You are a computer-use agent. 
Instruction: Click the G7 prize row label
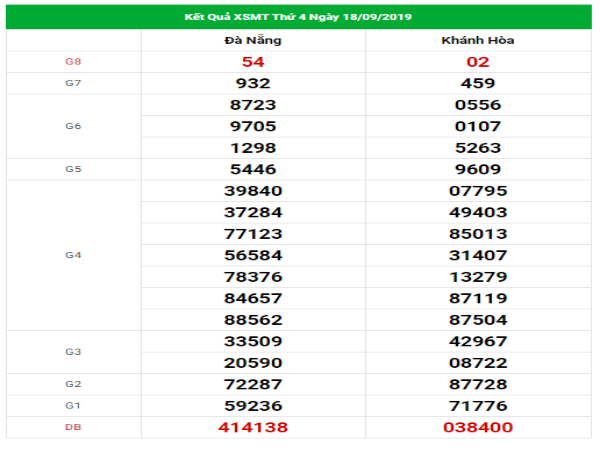coord(73,83)
